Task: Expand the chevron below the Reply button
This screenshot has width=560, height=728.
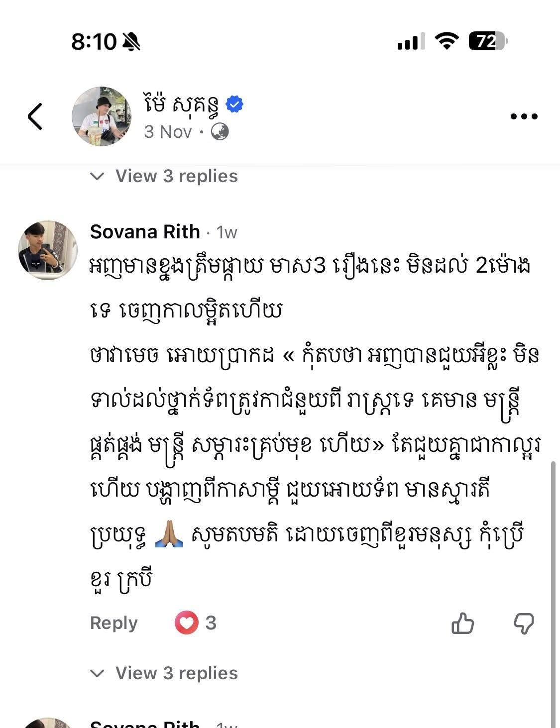Action: (97, 673)
